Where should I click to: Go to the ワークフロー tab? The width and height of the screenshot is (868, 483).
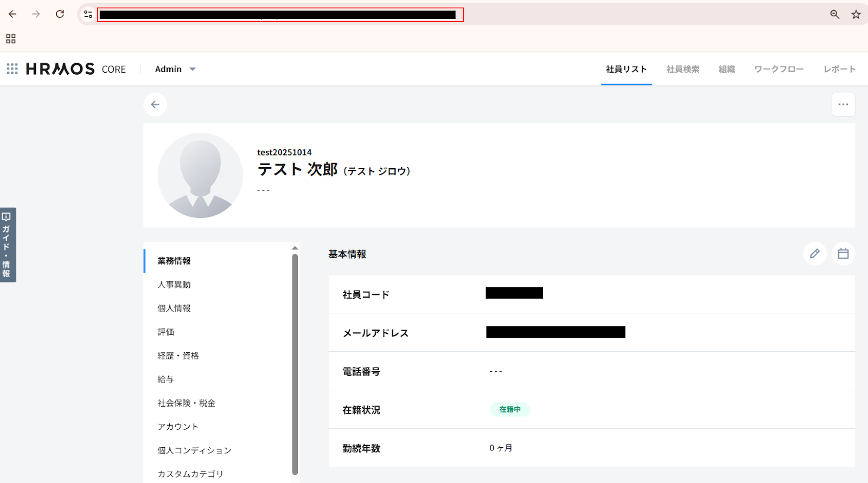pyautogui.click(x=779, y=69)
